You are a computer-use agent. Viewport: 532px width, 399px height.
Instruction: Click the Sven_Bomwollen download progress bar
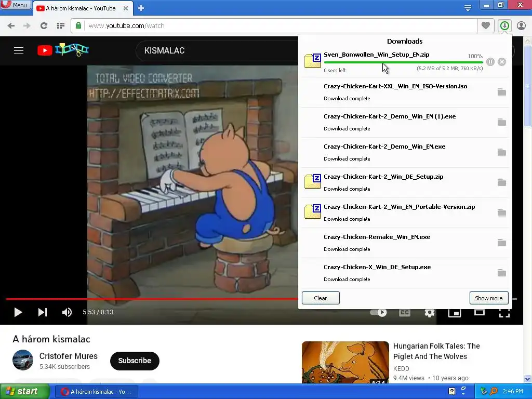click(x=403, y=62)
